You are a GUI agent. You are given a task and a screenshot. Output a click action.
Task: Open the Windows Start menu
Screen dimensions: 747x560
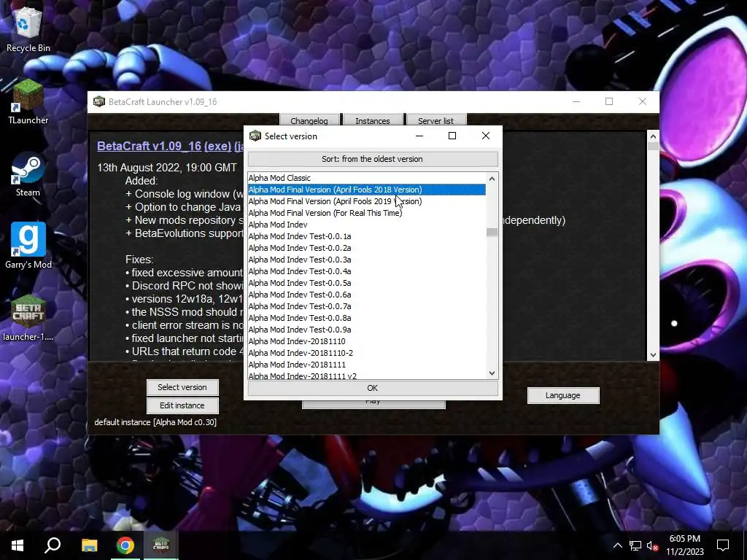pos(18,545)
